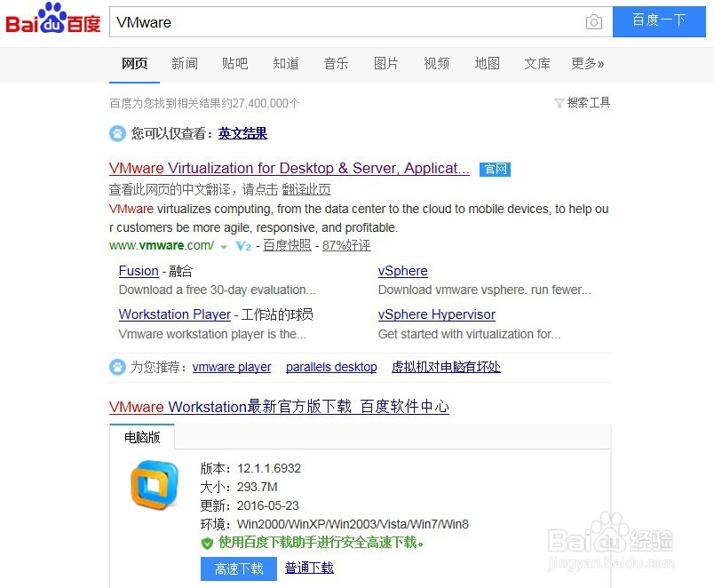
Task: Click the 87%好评 rating link
Action: tap(346, 245)
